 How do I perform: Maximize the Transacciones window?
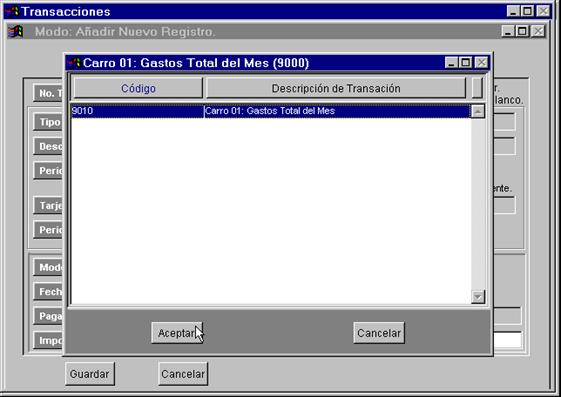click(x=527, y=11)
